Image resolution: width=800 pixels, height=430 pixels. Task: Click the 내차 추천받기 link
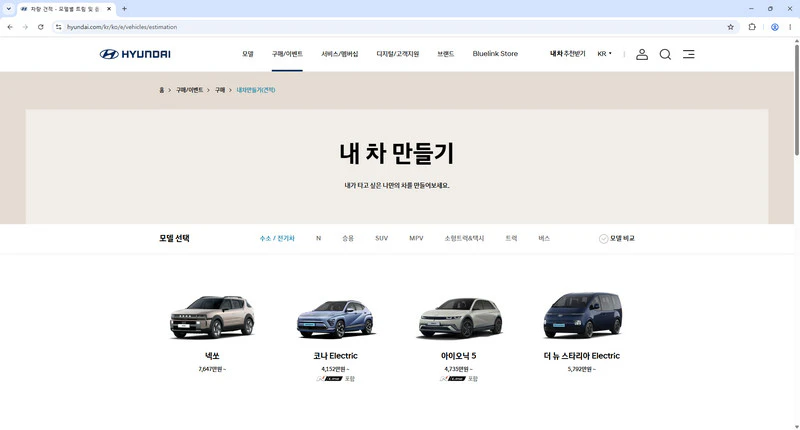coord(567,54)
